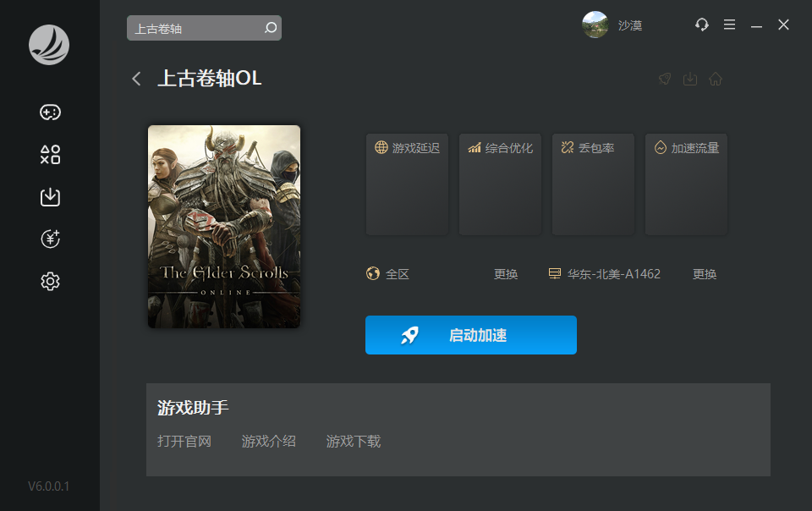Open the games library gamepad icon
Viewport: 812px width, 511px height.
click(50, 113)
